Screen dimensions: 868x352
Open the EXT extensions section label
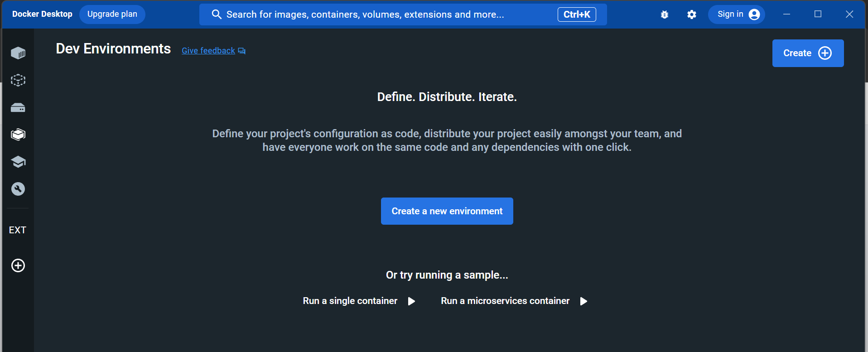[18, 230]
